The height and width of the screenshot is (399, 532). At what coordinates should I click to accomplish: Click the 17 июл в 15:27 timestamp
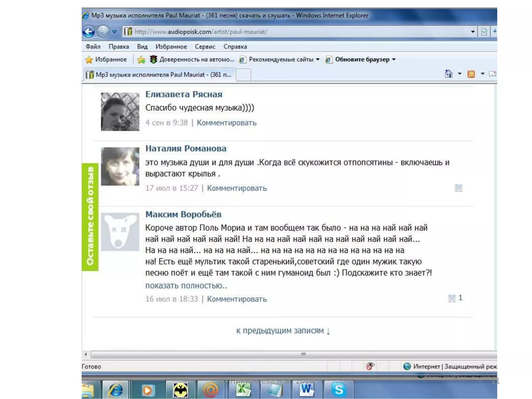click(x=172, y=188)
